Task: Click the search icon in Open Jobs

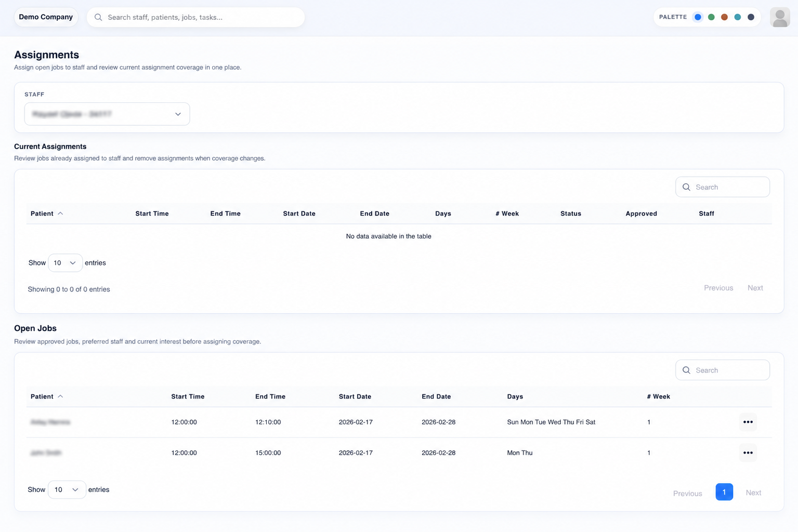Action: point(686,370)
